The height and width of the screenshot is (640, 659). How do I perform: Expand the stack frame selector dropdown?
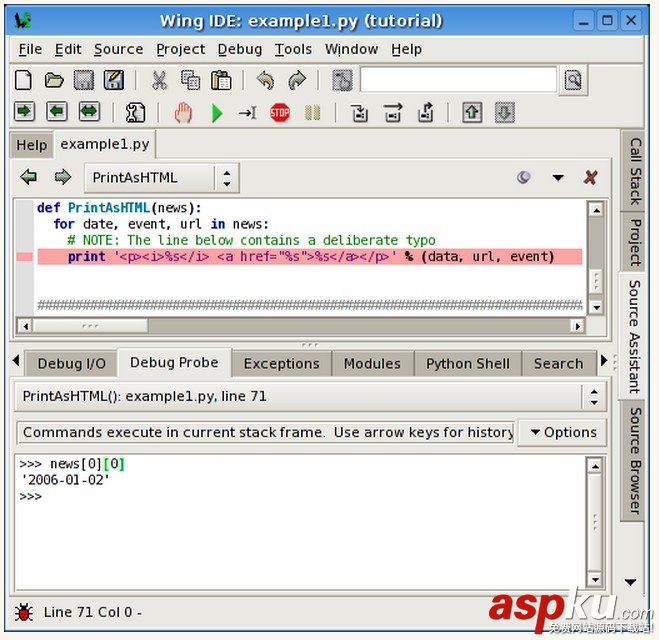[x=595, y=397]
